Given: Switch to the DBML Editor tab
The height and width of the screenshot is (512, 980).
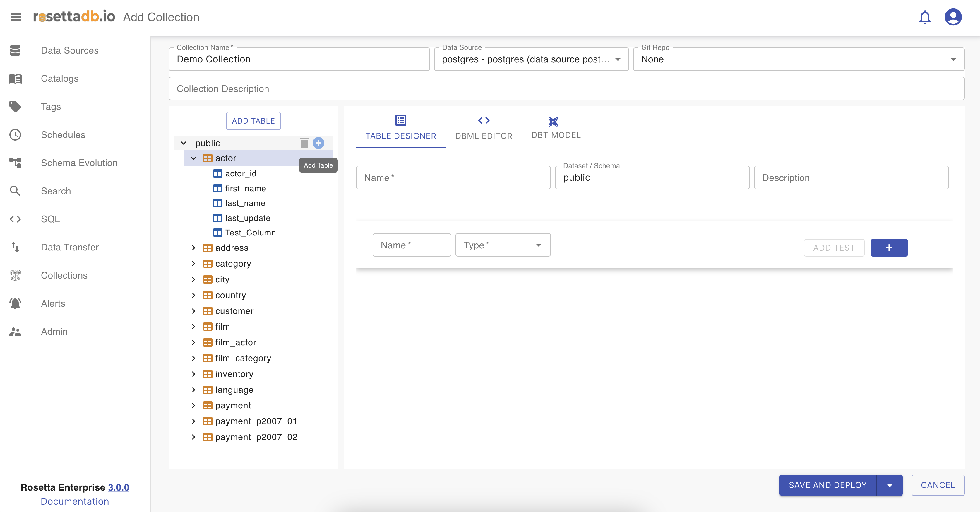Looking at the screenshot, I should pos(484,129).
